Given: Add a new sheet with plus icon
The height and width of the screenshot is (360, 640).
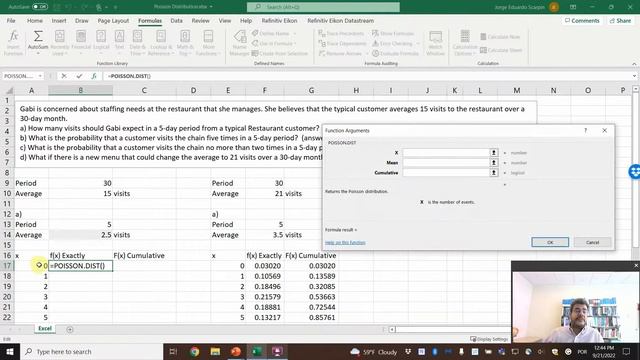Looking at the screenshot, I should pos(70,329).
